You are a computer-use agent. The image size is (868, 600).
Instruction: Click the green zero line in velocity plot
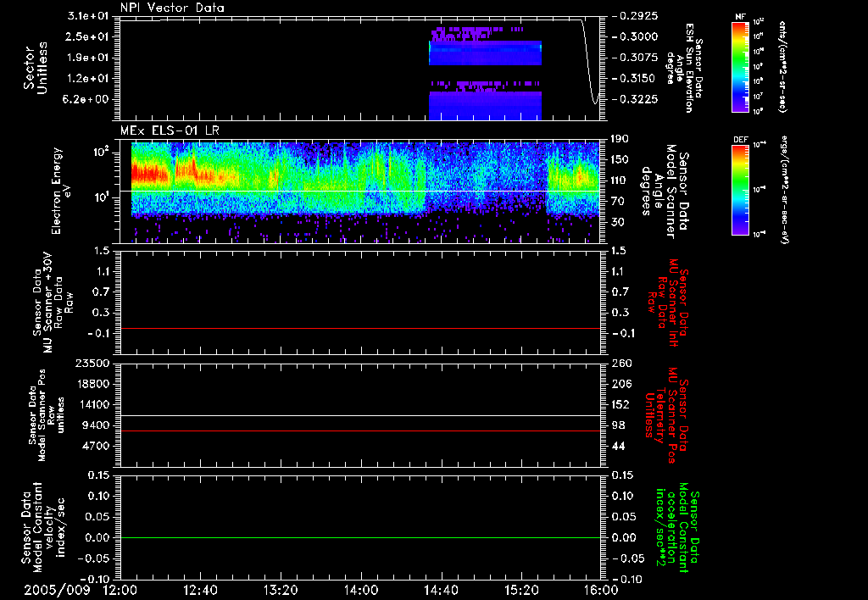360,537
